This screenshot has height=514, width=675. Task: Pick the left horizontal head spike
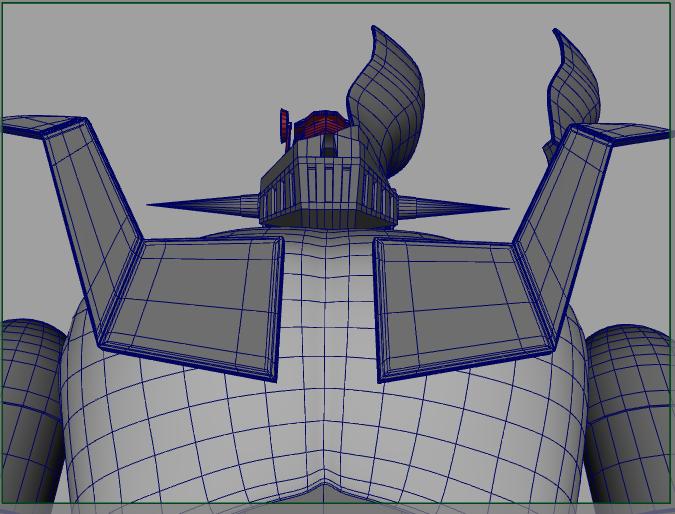(203, 205)
